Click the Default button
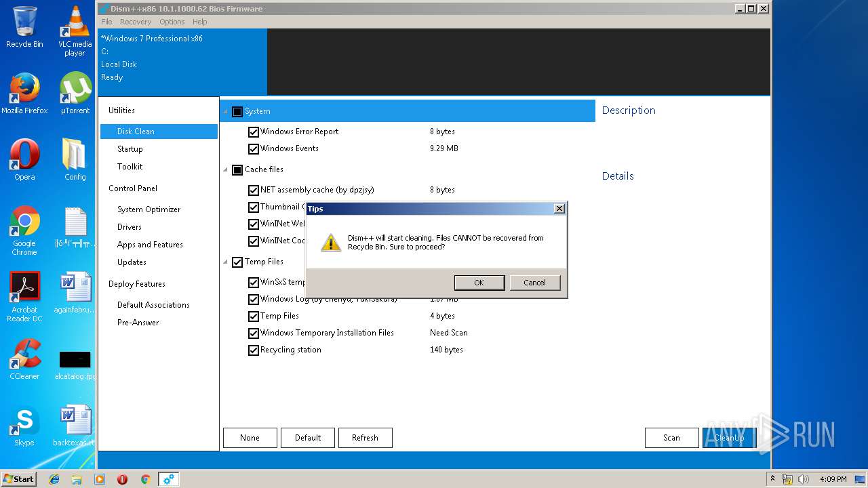This screenshot has height=488, width=868. click(308, 438)
